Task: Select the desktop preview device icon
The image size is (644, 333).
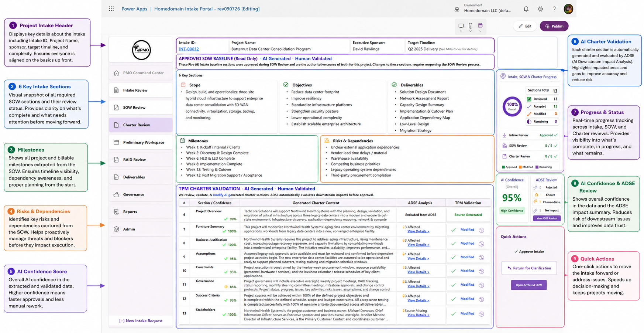Action: coord(461,26)
